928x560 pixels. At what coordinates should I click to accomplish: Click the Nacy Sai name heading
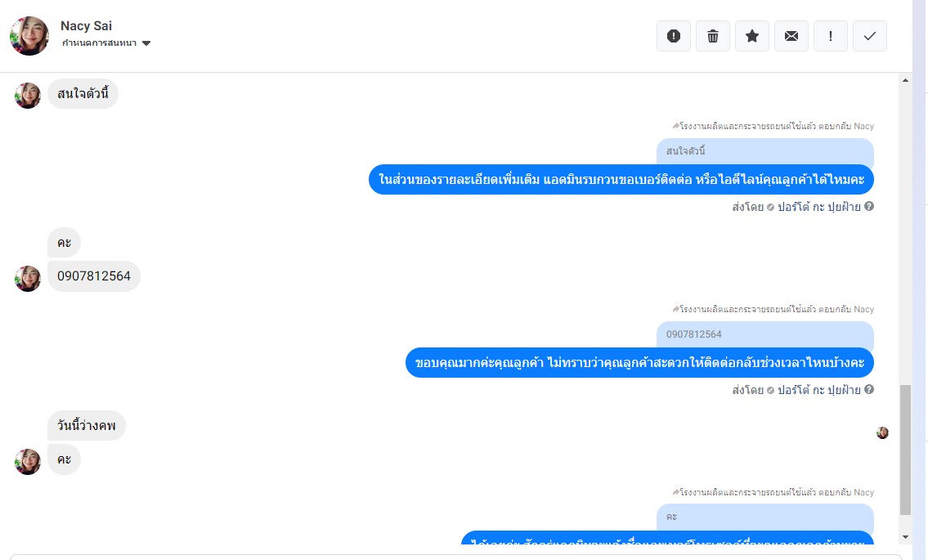pos(86,25)
